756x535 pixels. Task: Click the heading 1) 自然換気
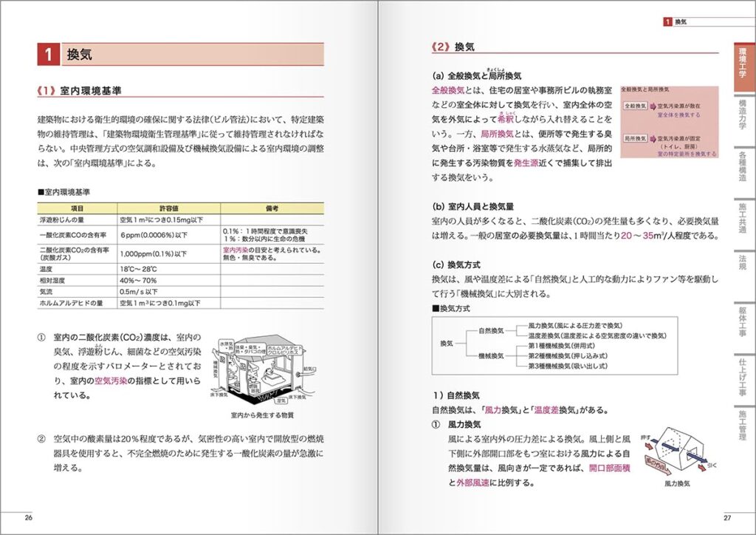456,395
